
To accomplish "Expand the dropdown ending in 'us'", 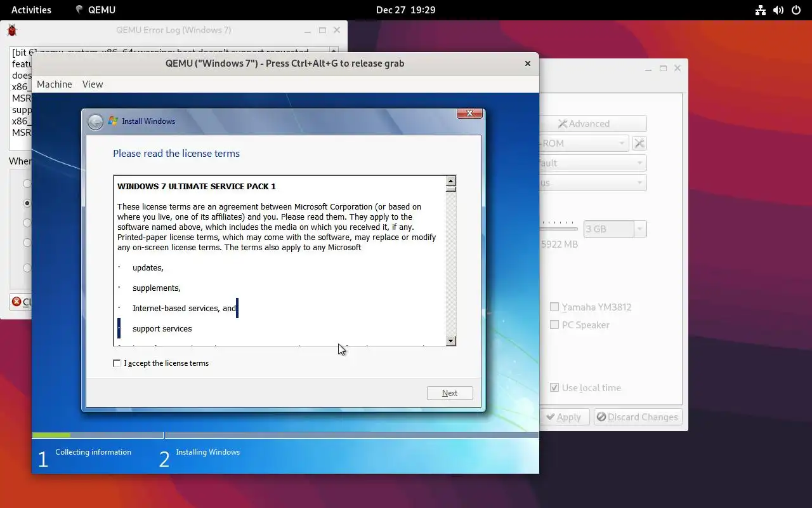I will (x=593, y=182).
